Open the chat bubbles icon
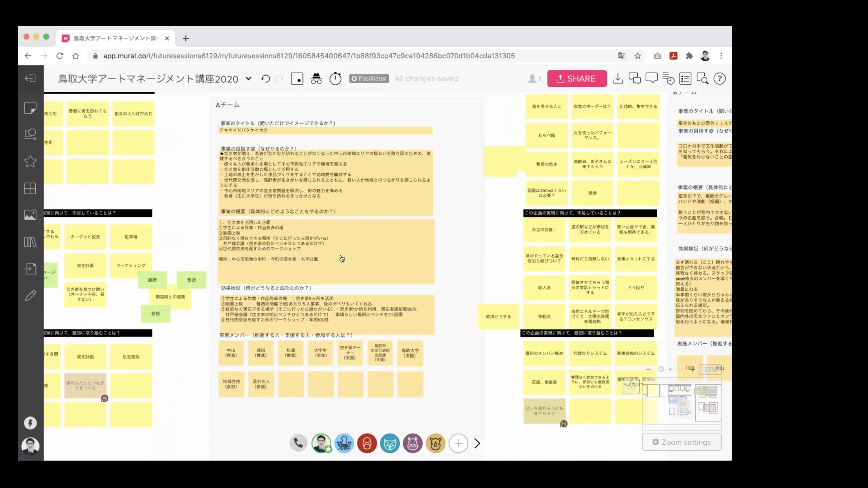The width and height of the screenshot is (868, 488). pos(635,79)
